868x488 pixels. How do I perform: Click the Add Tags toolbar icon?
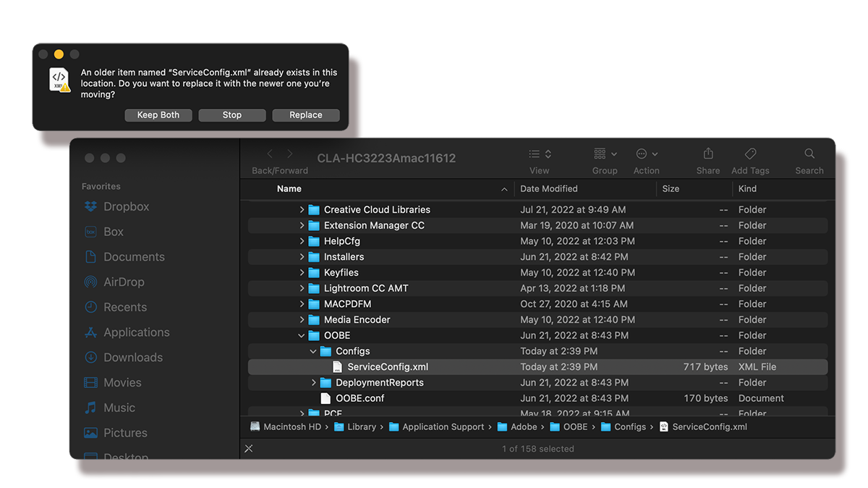point(750,153)
